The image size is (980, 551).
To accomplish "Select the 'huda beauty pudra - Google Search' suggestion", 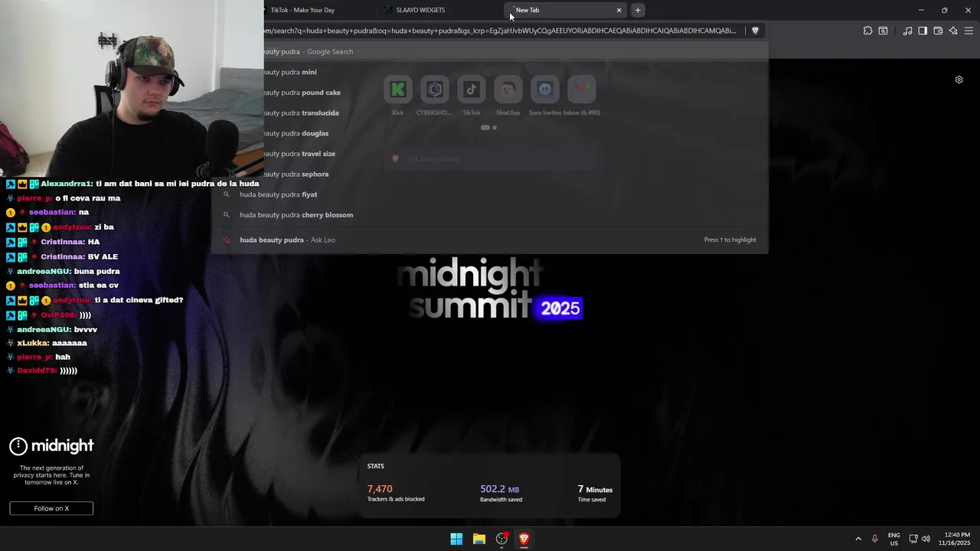I will [x=490, y=51].
